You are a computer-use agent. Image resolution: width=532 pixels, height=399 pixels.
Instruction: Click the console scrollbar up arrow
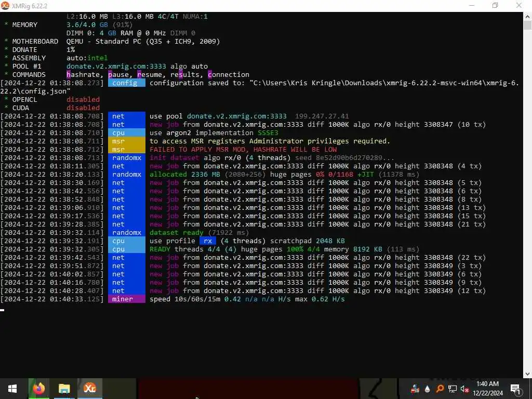528,16
